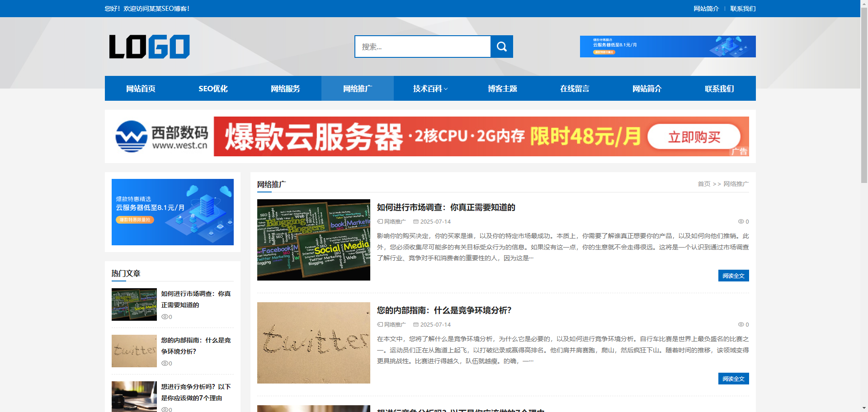This screenshot has width=868, height=412.
Task: Click the page vertical scrollbar thumb
Action: pyautogui.click(x=864, y=95)
